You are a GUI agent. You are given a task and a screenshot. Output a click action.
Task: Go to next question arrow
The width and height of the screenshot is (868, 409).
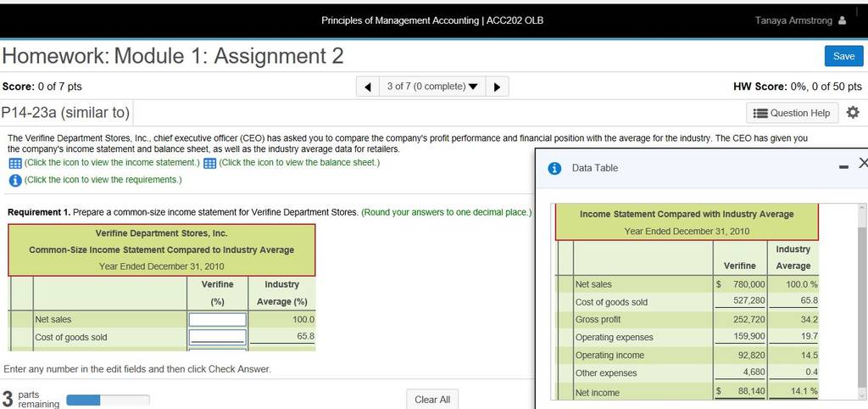click(x=497, y=87)
